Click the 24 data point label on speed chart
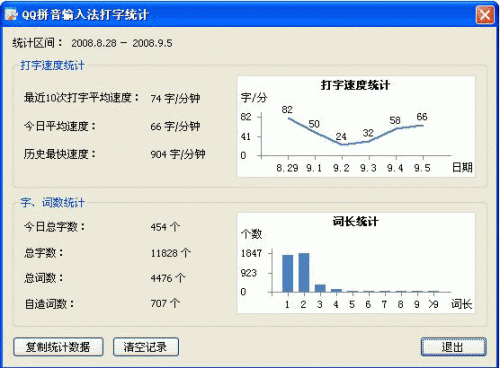Image resolution: width=500 pixels, height=368 pixels. tap(341, 137)
